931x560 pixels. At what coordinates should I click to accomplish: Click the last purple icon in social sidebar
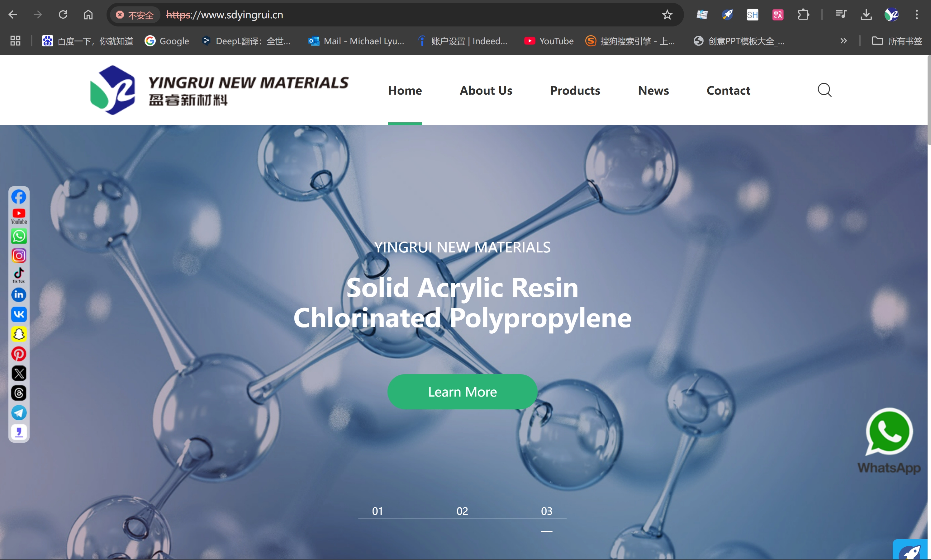(x=19, y=432)
